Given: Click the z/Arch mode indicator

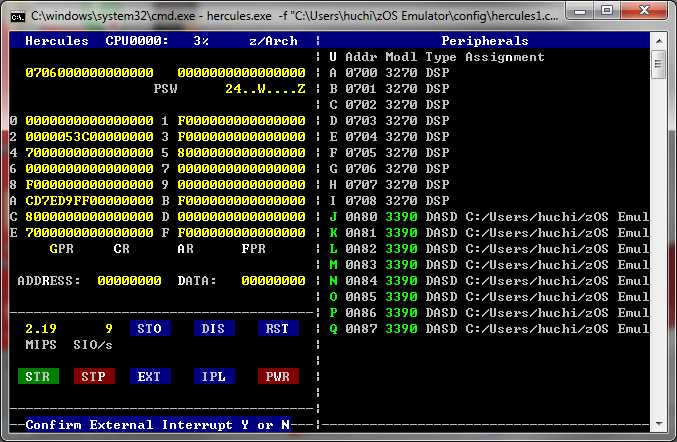Looking at the screenshot, I should point(273,41).
